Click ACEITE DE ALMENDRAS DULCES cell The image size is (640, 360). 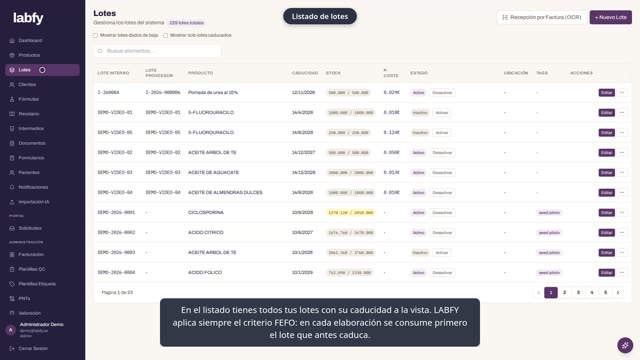225,193
